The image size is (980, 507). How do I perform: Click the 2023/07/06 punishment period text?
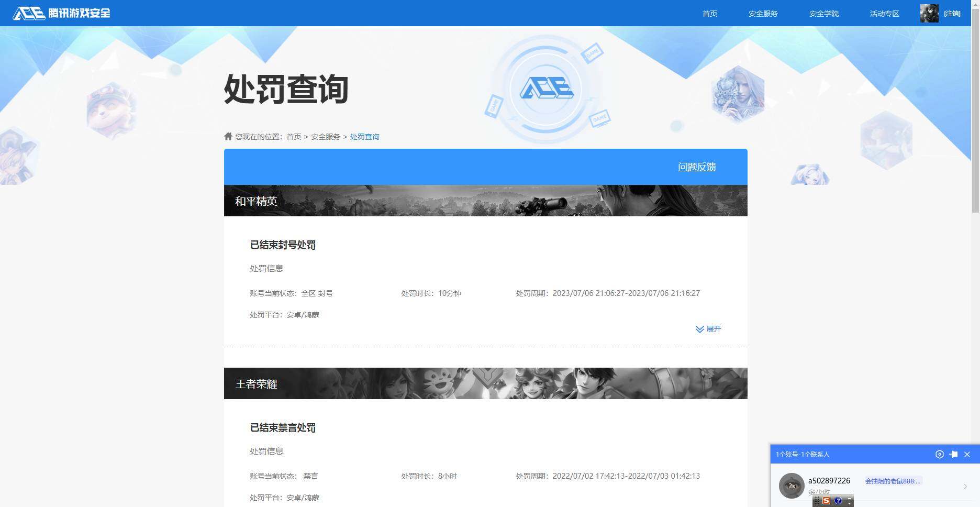[x=608, y=293]
